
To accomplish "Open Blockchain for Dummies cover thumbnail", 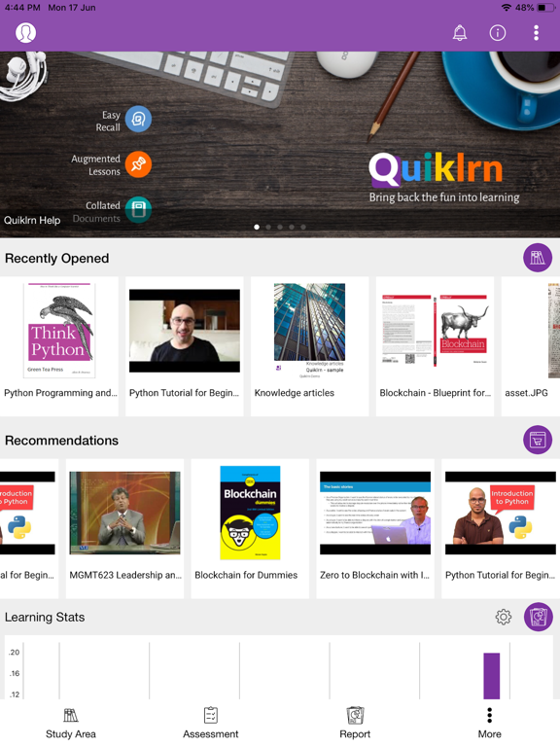I will [x=250, y=514].
